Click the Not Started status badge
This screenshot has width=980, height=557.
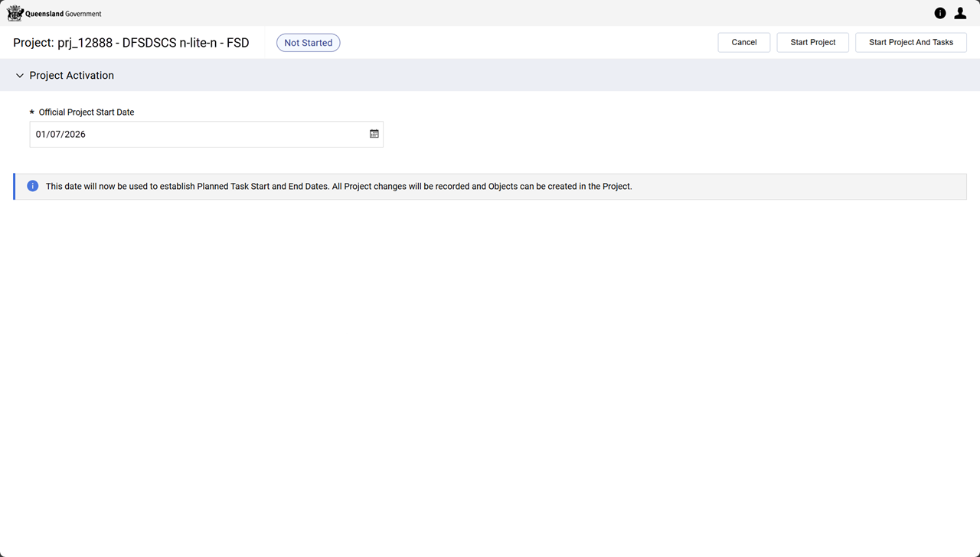click(308, 43)
